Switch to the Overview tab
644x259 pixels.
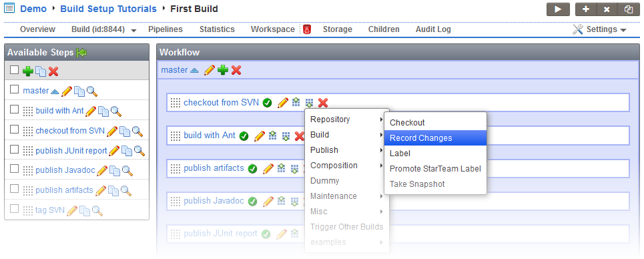pyautogui.click(x=37, y=29)
